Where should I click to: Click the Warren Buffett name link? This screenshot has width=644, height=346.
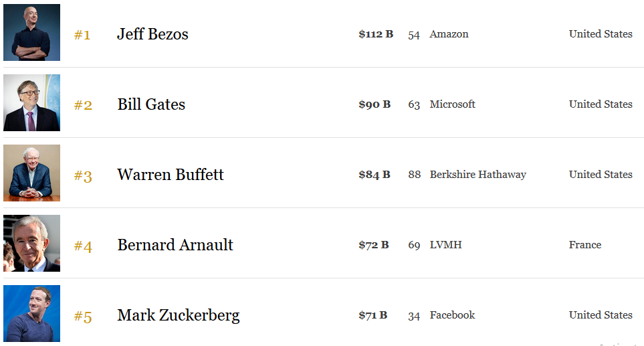click(x=171, y=175)
